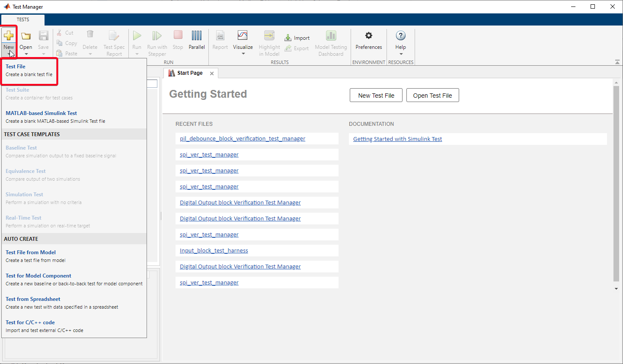Open Preferences gear icon
The height and width of the screenshot is (364, 623).
point(369,35)
